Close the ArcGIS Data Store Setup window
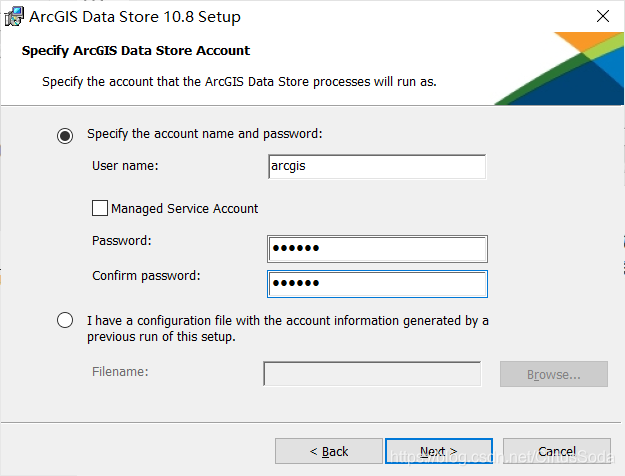This screenshot has height=476, width=625. (x=603, y=16)
